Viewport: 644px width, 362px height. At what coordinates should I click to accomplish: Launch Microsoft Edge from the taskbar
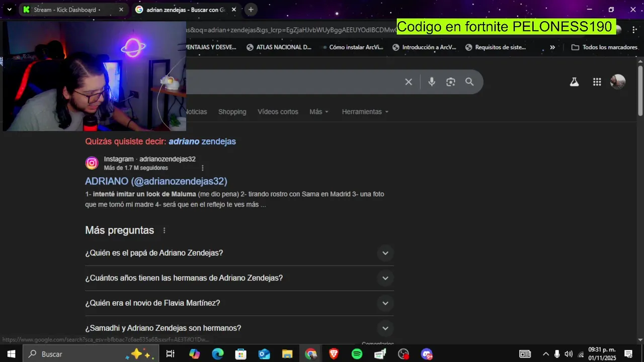tap(217, 354)
